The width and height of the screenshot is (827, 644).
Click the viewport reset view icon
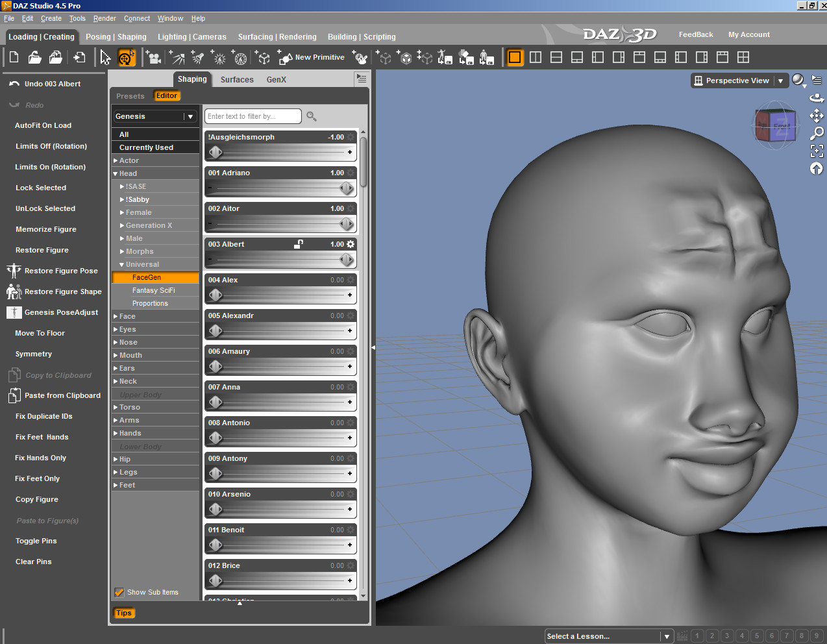817,168
